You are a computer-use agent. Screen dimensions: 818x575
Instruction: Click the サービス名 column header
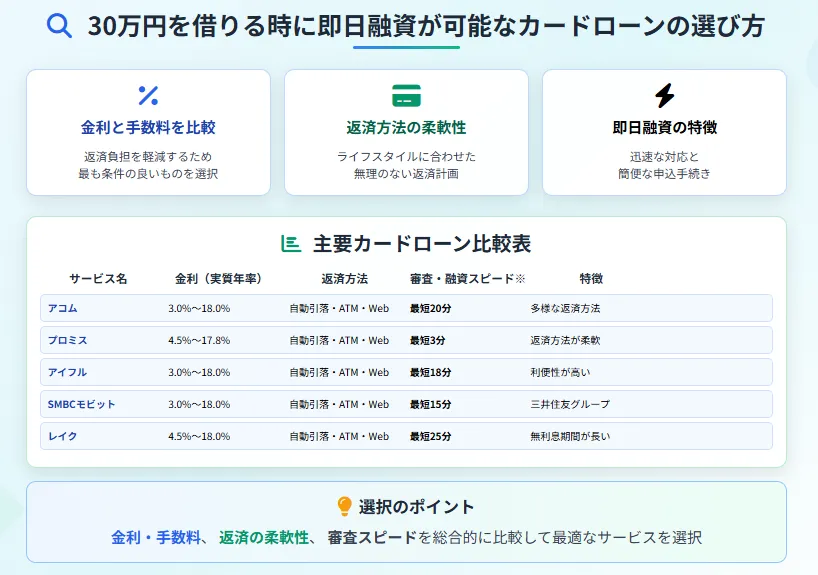98,279
